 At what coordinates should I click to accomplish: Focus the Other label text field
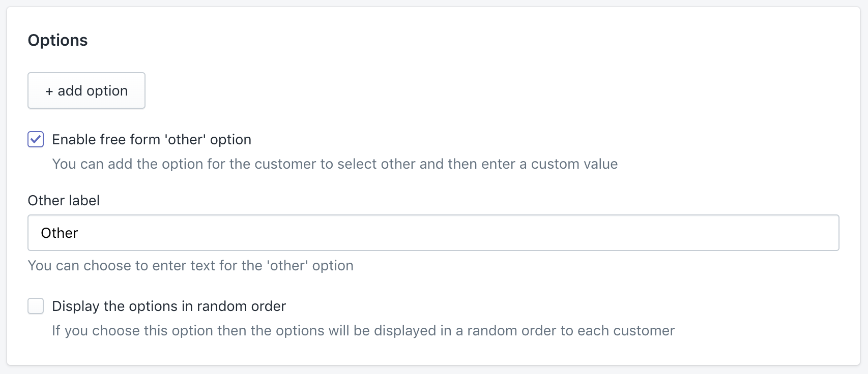pyautogui.click(x=432, y=233)
